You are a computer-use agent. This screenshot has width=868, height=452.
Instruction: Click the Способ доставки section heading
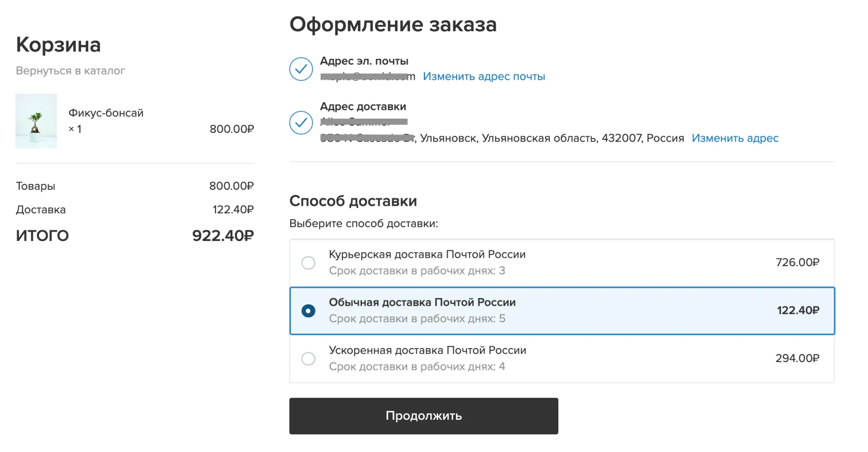click(353, 201)
